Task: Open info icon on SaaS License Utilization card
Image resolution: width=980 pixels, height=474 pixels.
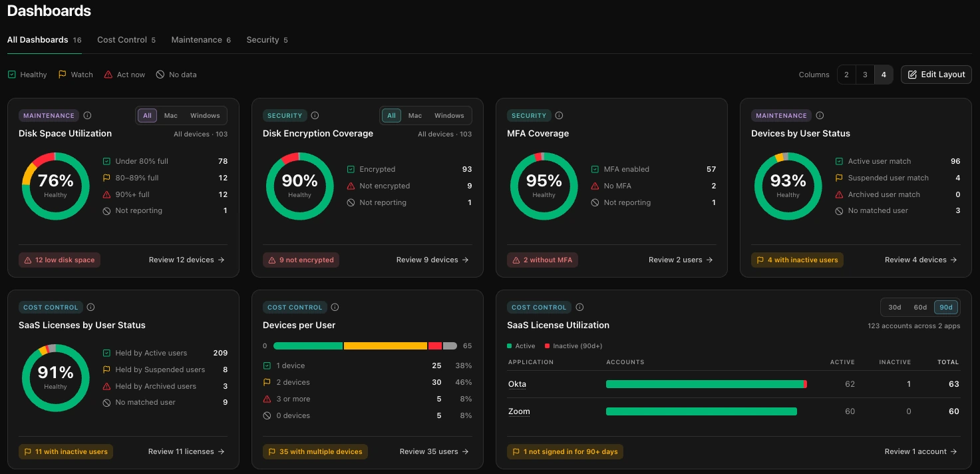Action: (x=579, y=308)
